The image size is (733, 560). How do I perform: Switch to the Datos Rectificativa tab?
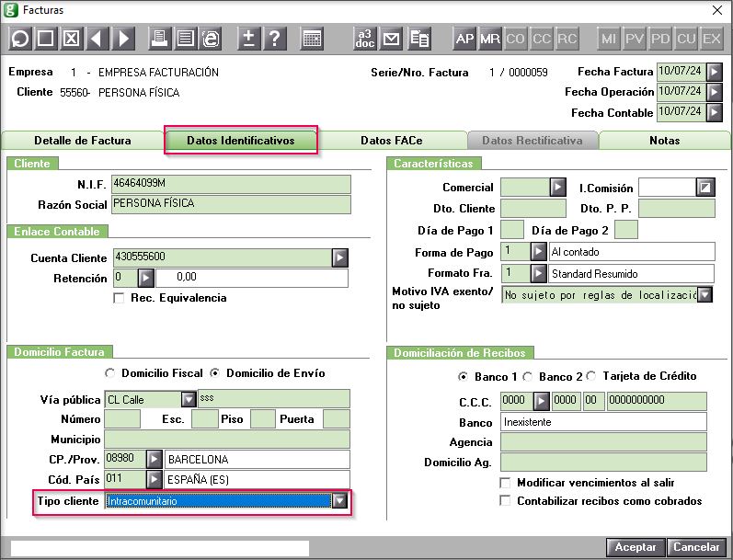533,141
